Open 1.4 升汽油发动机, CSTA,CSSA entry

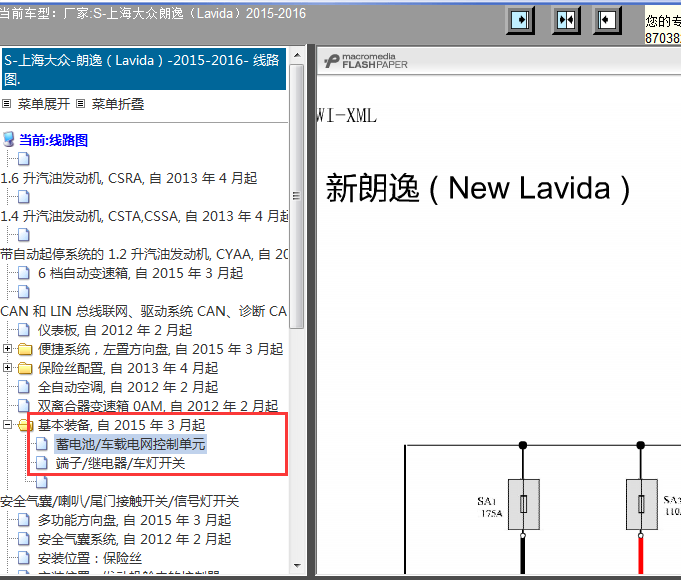(x=144, y=216)
